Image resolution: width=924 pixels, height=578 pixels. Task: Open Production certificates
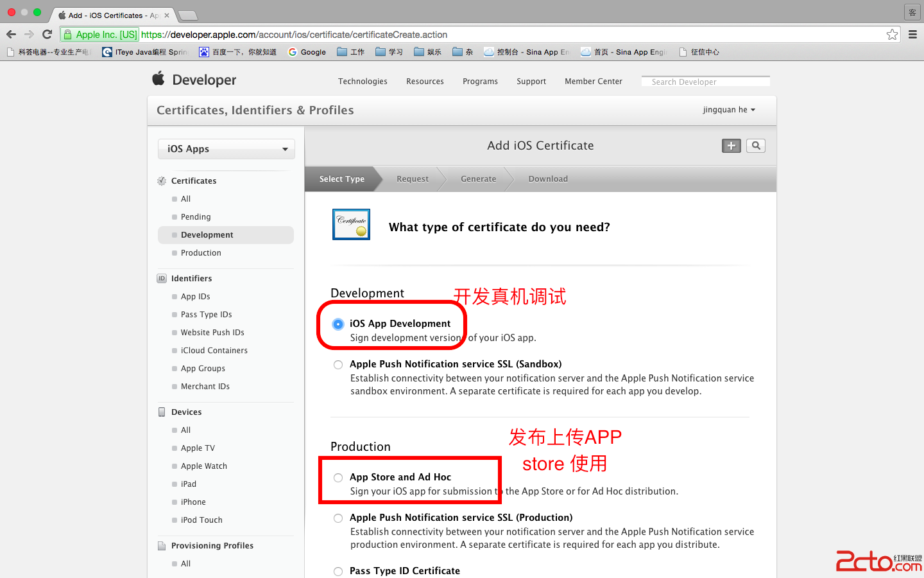pos(201,253)
